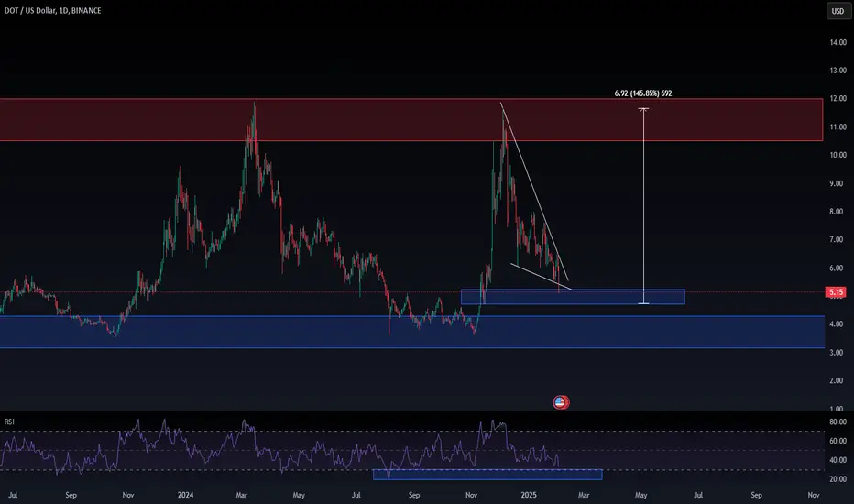Select the red resistance zone rectangle
Screen dimensions: 854x504
[411, 120]
